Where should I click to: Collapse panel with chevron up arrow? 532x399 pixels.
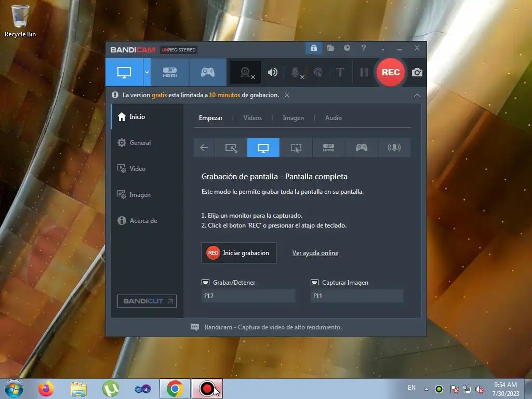point(417,96)
